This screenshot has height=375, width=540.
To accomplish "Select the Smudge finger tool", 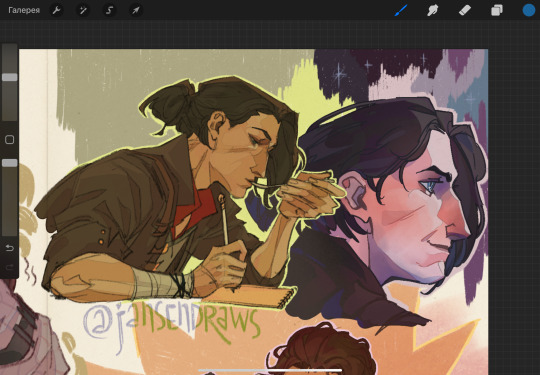I will pos(433,10).
